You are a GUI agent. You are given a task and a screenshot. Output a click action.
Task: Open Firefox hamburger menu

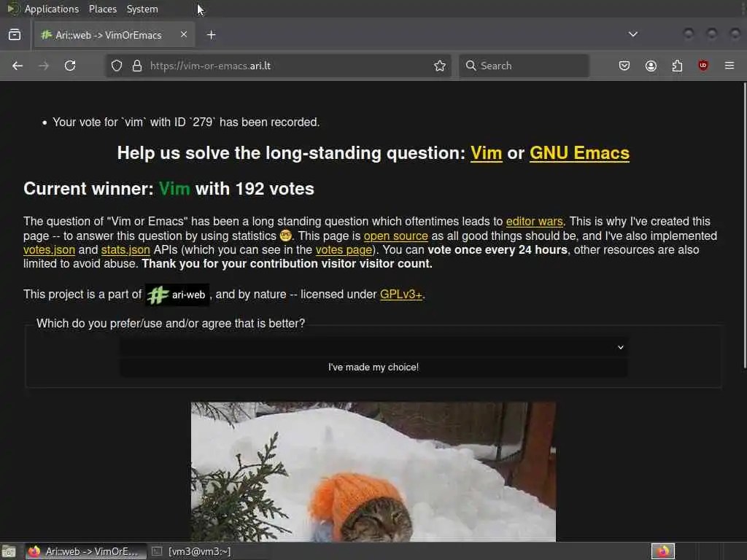(729, 66)
